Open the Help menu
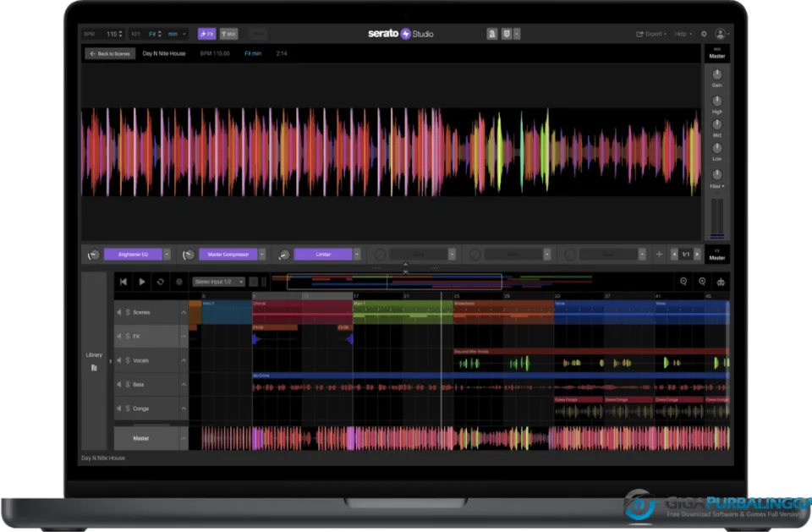Viewport: 812px width, 532px height. 683,34
